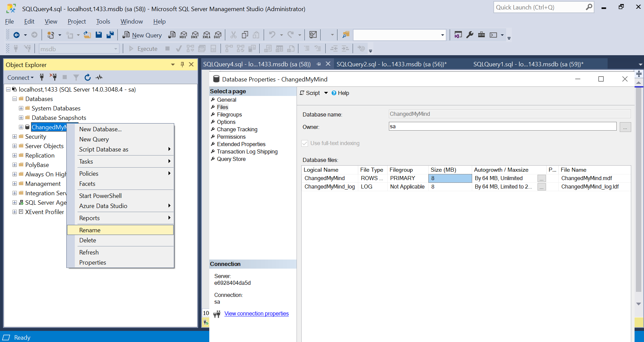Click the Connect Object Explorer plug icon
644x342 pixels.
point(42,77)
